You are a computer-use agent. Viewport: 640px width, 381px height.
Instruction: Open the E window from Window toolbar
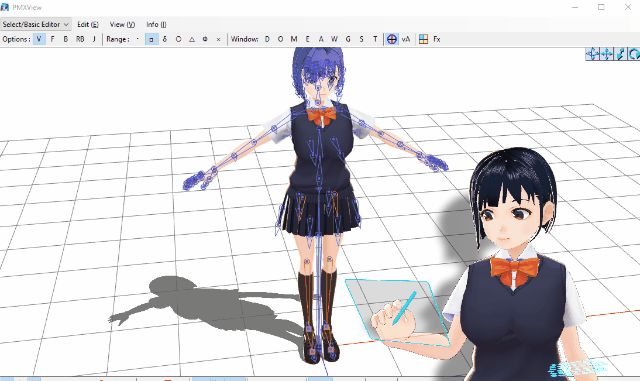307,39
